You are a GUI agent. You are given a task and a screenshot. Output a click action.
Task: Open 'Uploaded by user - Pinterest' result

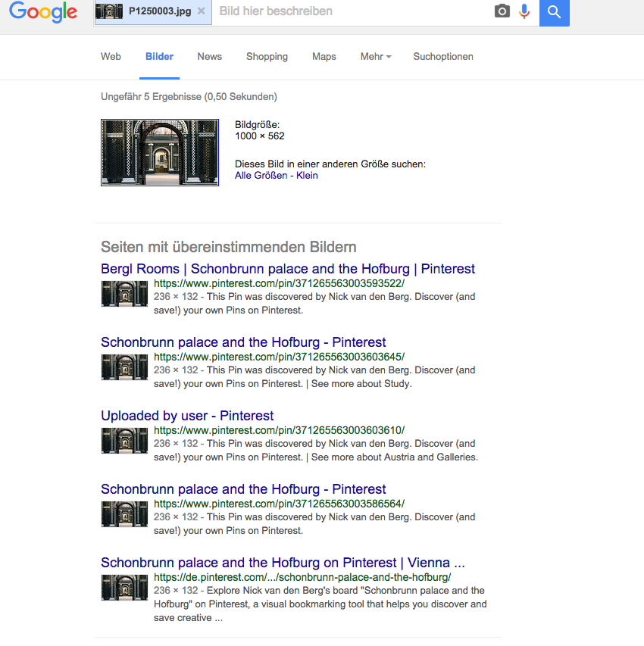(187, 416)
